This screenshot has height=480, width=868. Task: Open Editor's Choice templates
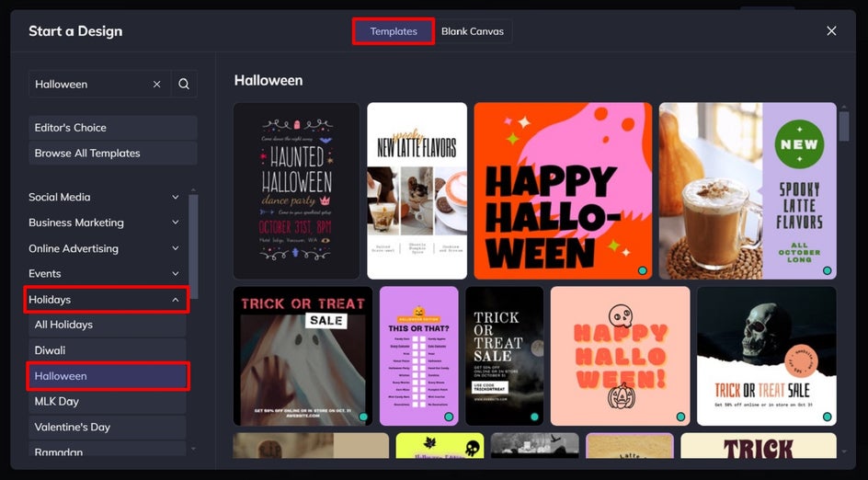(113, 128)
